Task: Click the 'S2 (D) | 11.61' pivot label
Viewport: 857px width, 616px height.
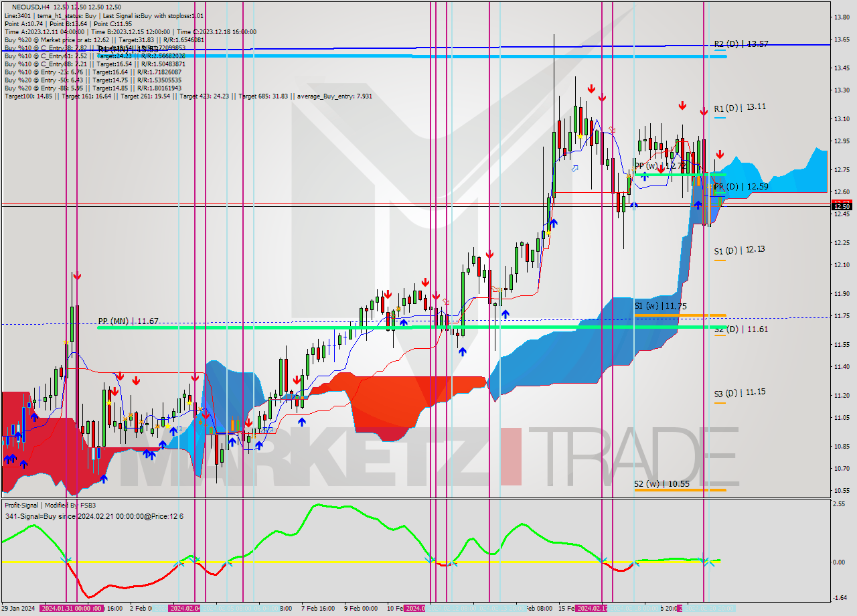Action: pyautogui.click(x=740, y=329)
